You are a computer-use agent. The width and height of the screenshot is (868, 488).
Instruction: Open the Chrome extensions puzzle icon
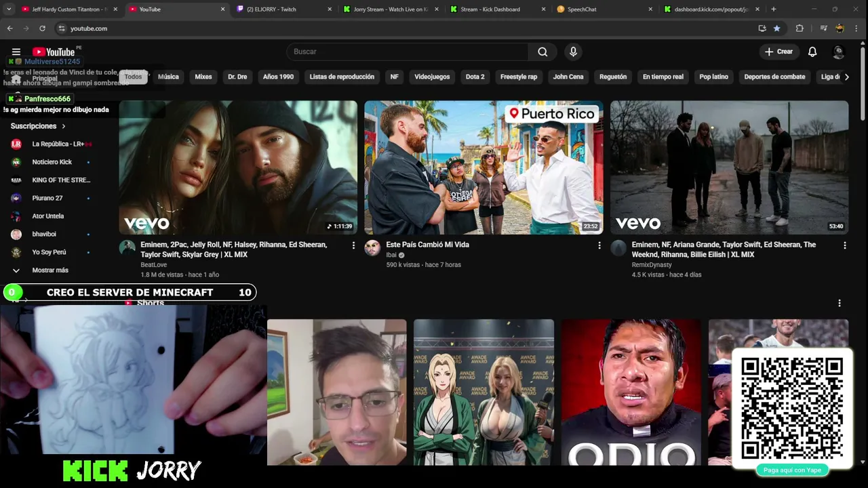click(800, 28)
